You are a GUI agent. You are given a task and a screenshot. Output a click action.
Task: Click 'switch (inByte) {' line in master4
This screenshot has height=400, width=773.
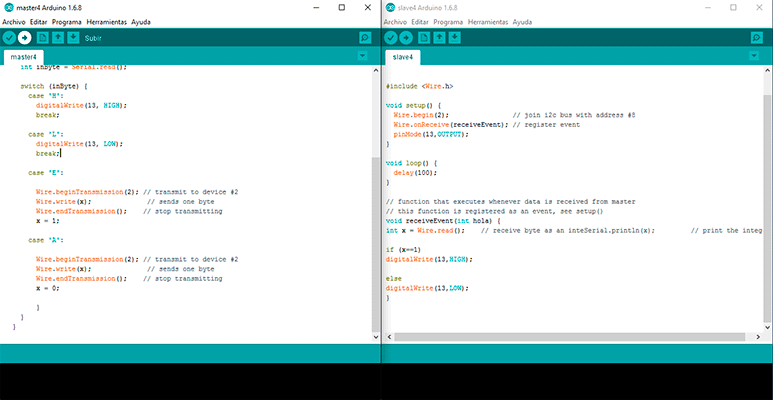tap(54, 86)
